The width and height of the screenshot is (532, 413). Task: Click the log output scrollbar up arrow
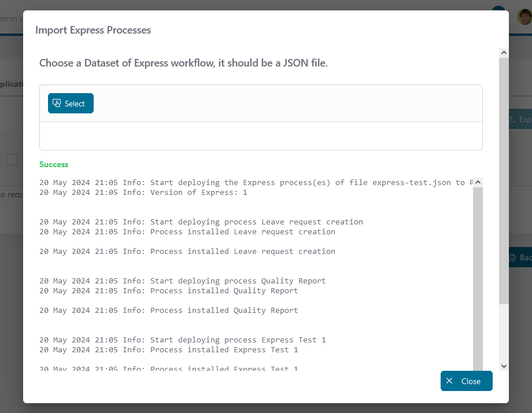478,182
